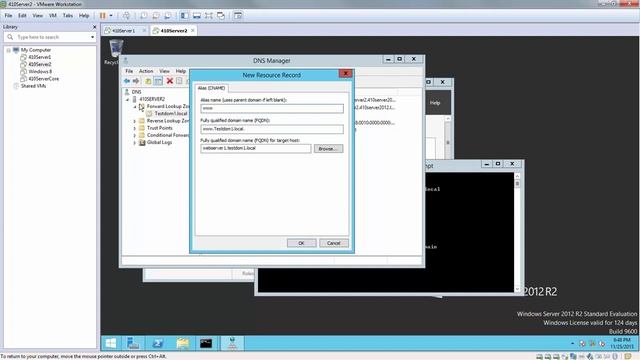
Task: Click DNS Manager properties icon
Action: 179,81
